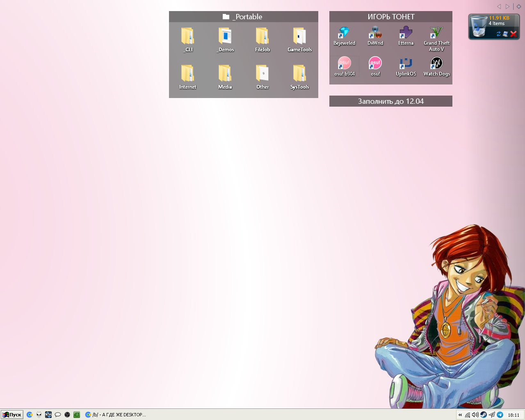Launch the DxWnd shortcut
525x420 pixels.
tap(375, 36)
